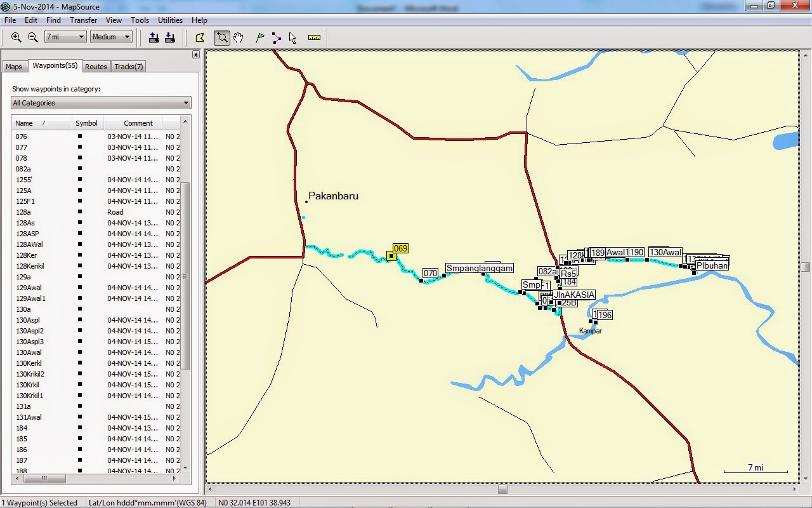
Task: Switch to the Hand pan tool
Action: (237, 37)
